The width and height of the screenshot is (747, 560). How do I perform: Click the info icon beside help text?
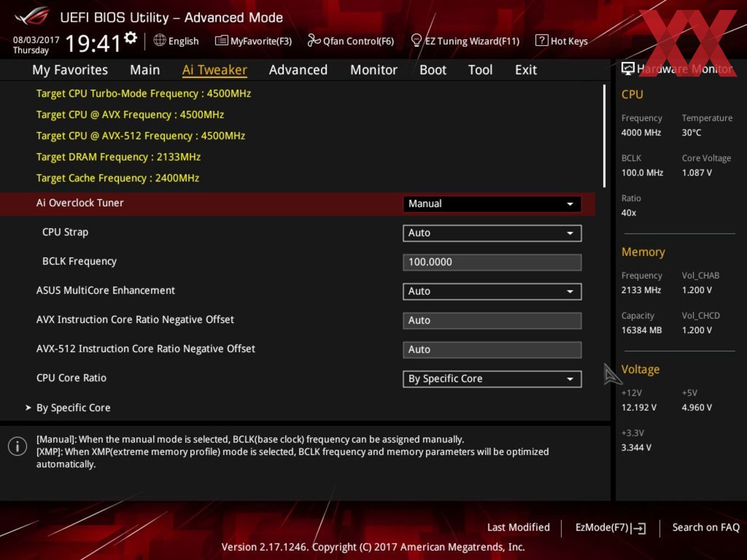coord(18,446)
